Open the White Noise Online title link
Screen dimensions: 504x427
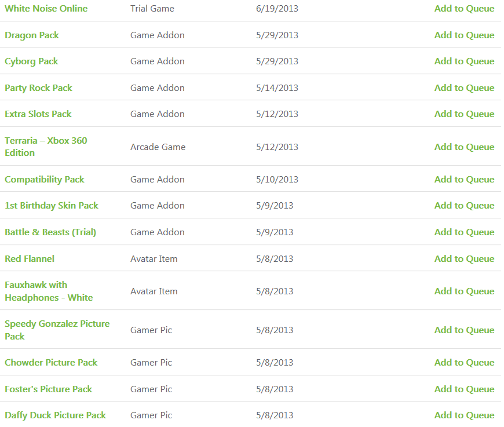point(46,9)
